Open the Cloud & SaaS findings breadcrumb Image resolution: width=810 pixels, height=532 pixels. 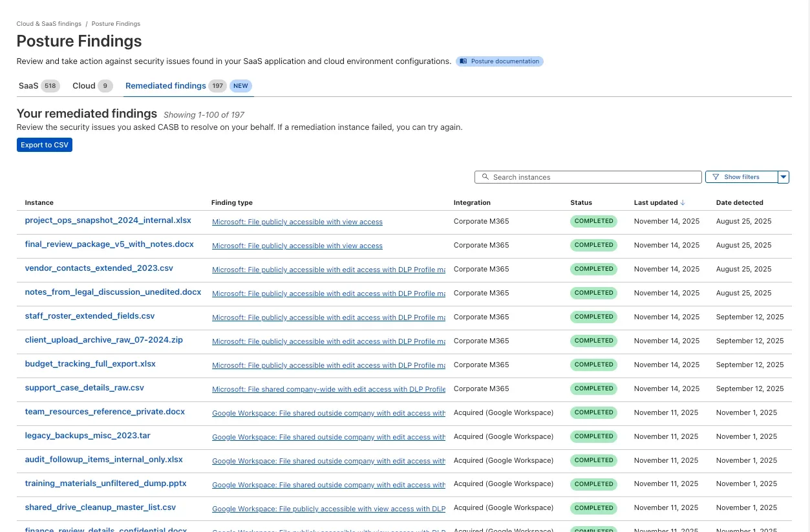click(x=48, y=23)
